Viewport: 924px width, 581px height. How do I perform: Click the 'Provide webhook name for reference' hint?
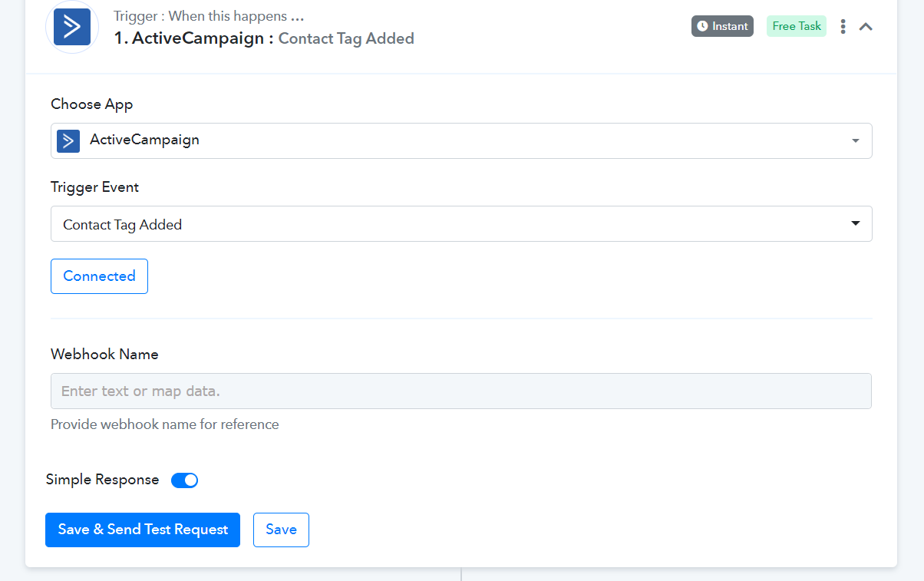tap(165, 424)
